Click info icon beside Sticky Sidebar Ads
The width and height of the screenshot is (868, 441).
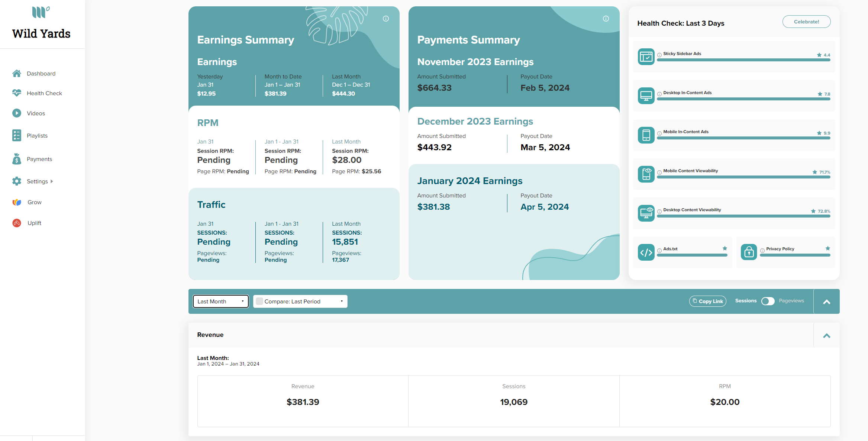point(659,55)
